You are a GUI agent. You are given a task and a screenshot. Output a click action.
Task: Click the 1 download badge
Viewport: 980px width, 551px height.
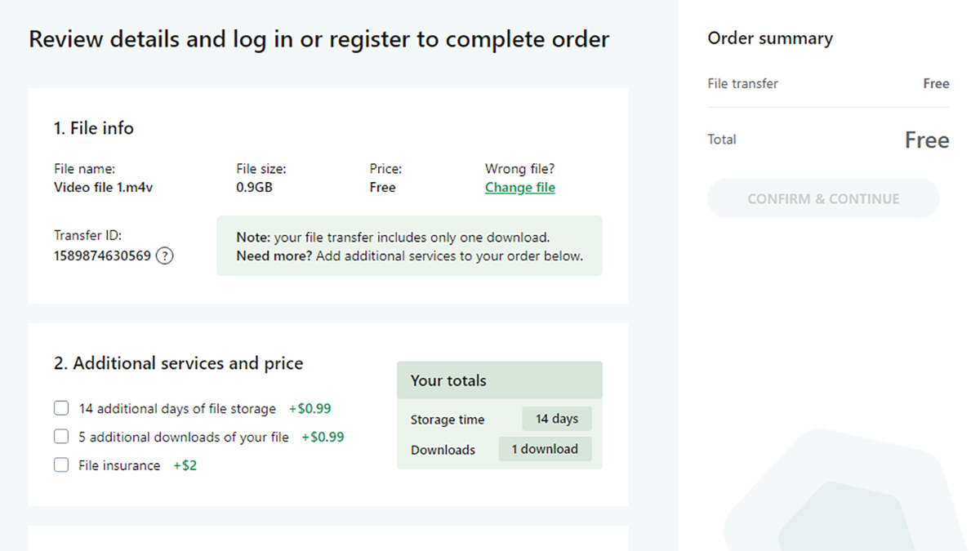[545, 449]
